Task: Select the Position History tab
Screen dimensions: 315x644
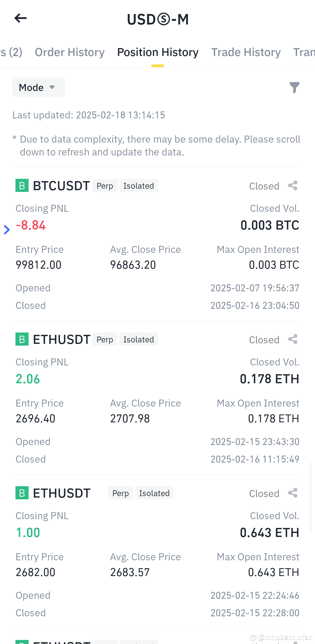Action: pos(158,52)
